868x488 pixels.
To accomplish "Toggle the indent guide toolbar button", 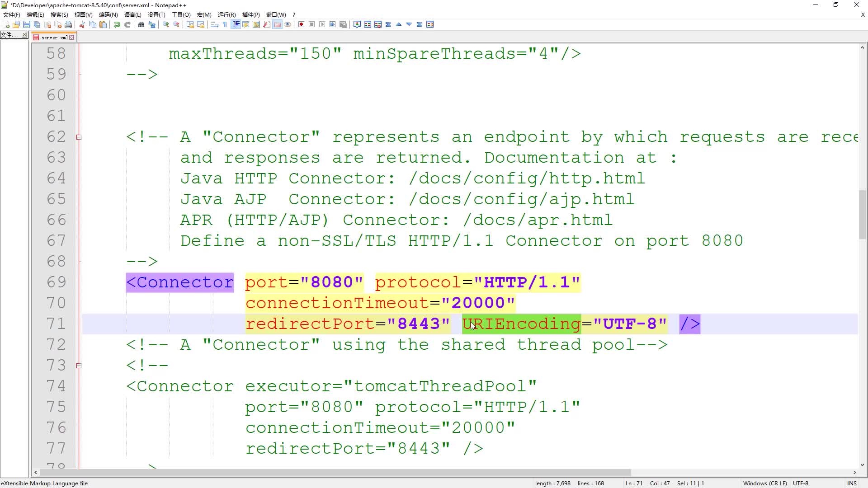I will [236, 24].
